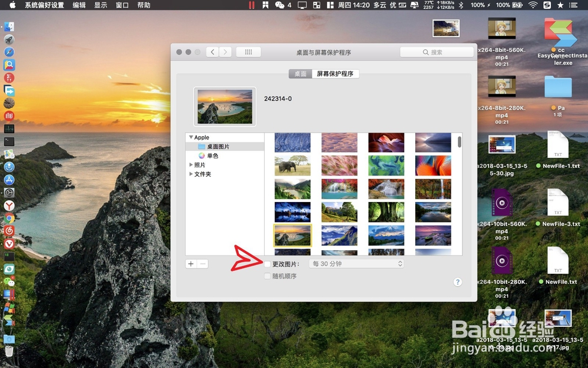Collapse the Apple section in sidebar

(x=191, y=137)
